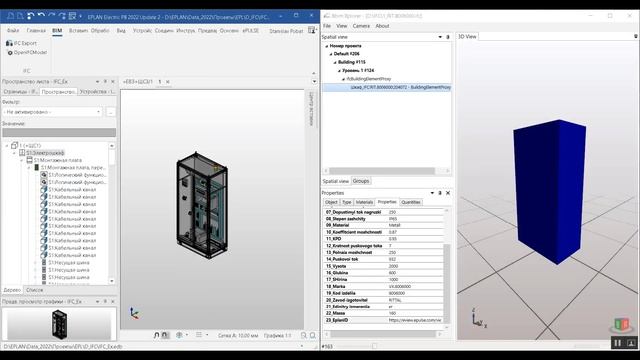
Task: Collapse the Уровень 1 #124 tree node
Action: pyautogui.click(x=339, y=71)
